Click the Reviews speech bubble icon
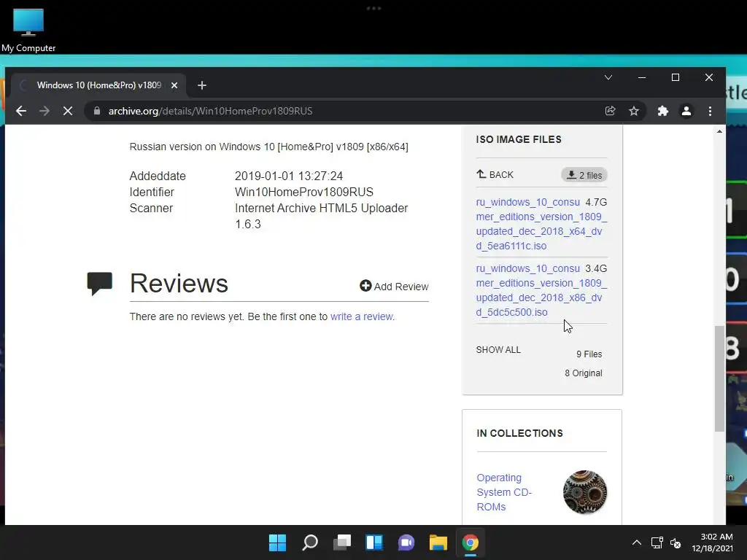747x560 pixels. coord(99,284)
